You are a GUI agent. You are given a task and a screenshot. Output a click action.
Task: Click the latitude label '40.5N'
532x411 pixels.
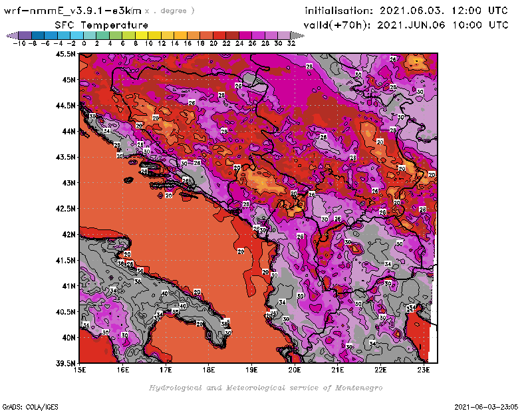(66, 312)
